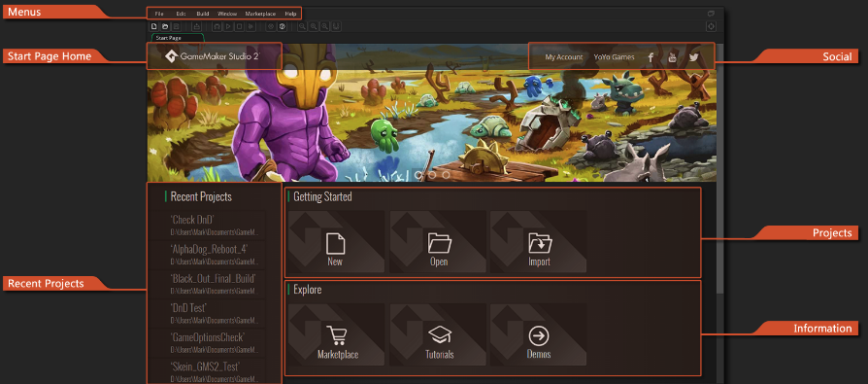Open the Tutorials tile

tap(438, 334)
